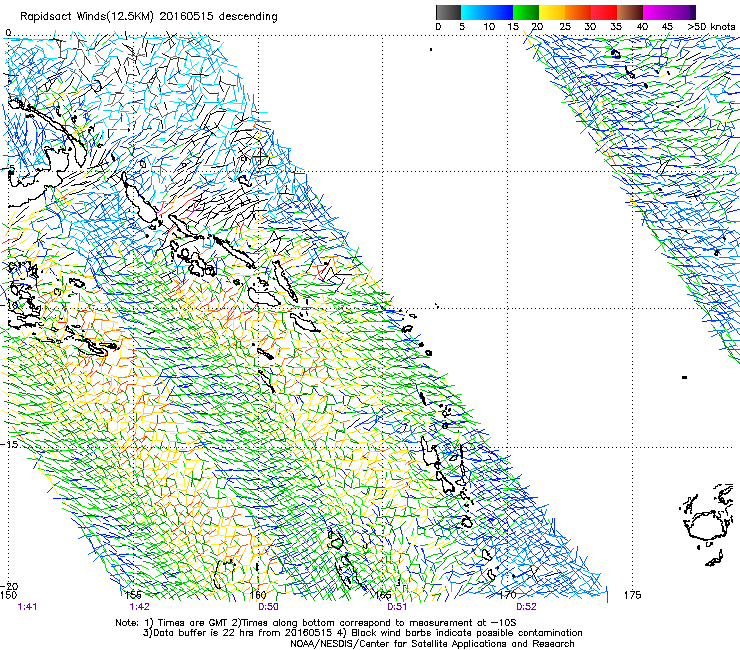Click the magenta 40-45 knots color segment
The width and height of the screenshot is (740, 650).
click(656, 12)
